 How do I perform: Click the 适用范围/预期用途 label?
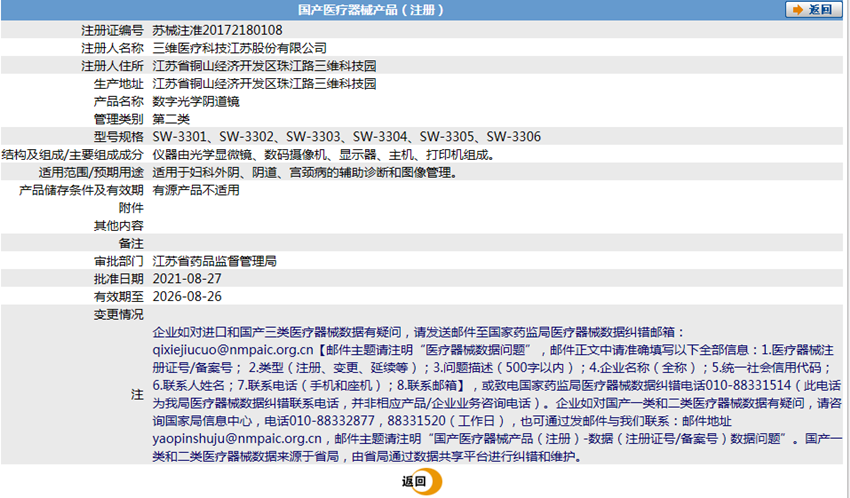coord(91,173)
